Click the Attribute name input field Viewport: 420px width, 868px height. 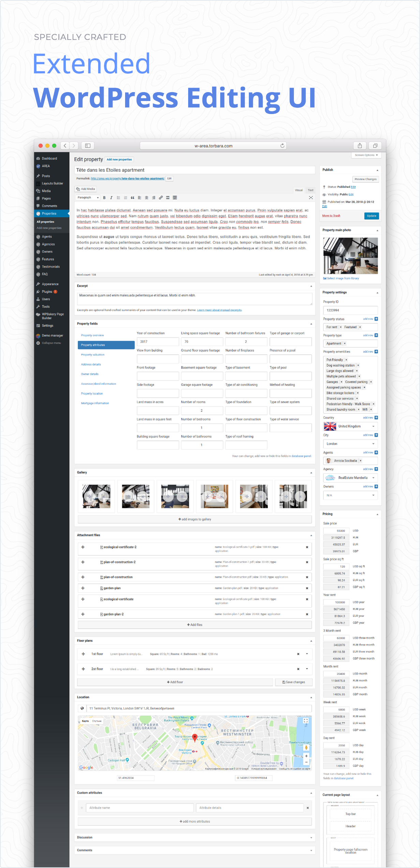click(140, 808)
